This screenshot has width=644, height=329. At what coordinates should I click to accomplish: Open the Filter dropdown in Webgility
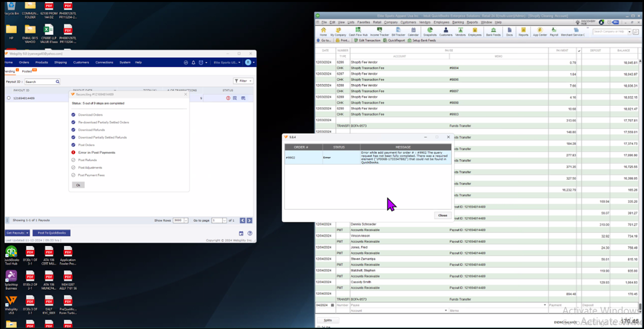tap(243, 81)
